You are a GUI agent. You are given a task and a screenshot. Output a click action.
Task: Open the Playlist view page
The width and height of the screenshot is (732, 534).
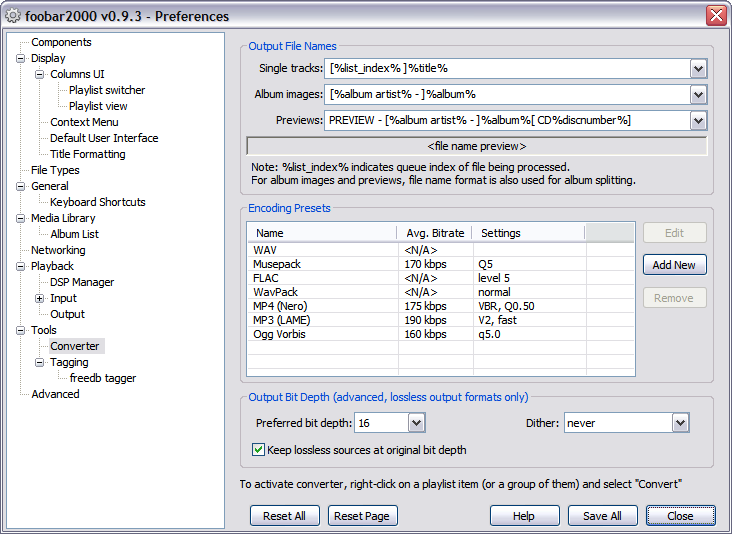[x=98, y=106]
